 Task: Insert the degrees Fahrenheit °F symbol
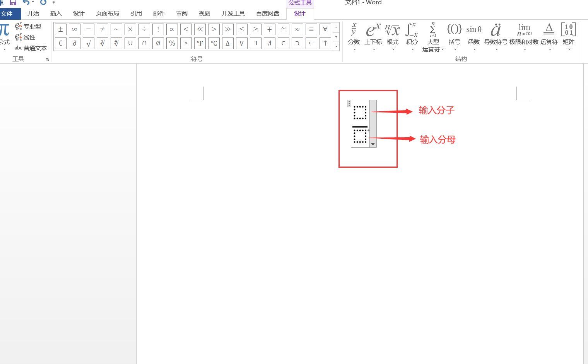tap(200, 43)
